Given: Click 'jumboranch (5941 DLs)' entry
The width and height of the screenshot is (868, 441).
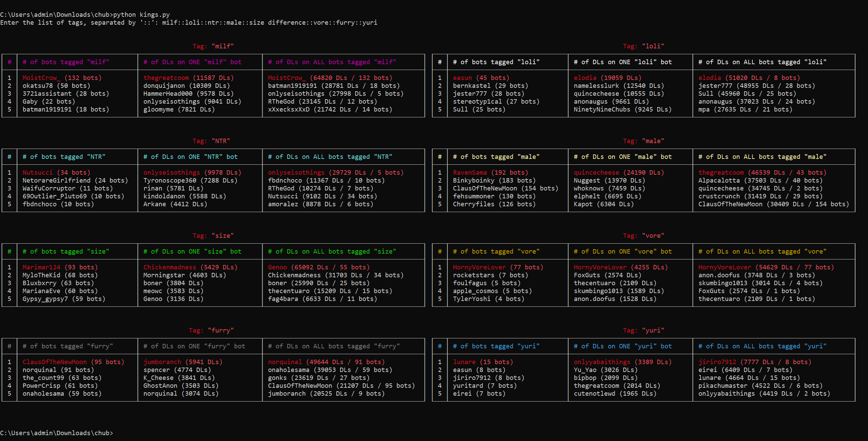Looking at the screenshot, I should click(183, 362).
